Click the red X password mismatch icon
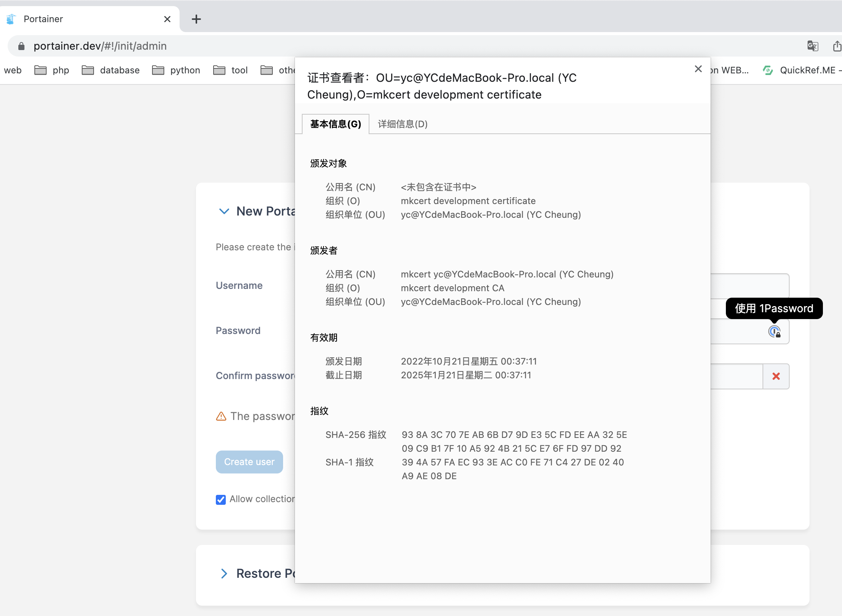The image size is (842, 616). [776, 376]
